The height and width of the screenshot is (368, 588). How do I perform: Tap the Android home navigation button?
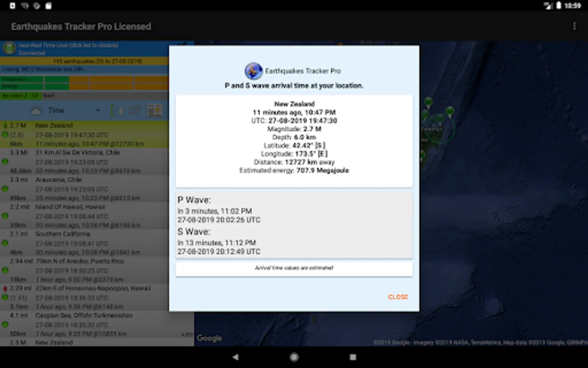[294, 357]
